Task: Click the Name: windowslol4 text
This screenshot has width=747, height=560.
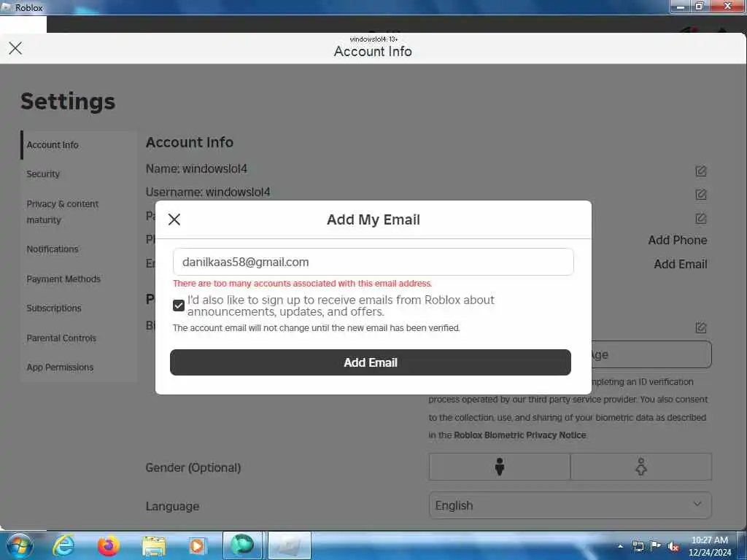Action: coord(196,168)
